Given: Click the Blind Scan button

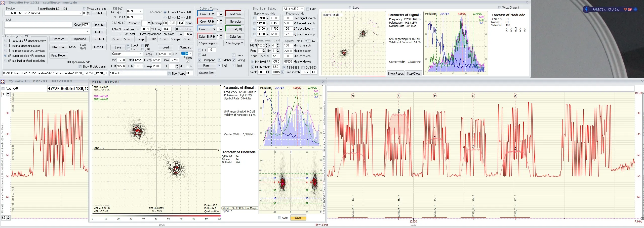Looking at the screenshot, I should pyautogui.click(x=59, y=47).
